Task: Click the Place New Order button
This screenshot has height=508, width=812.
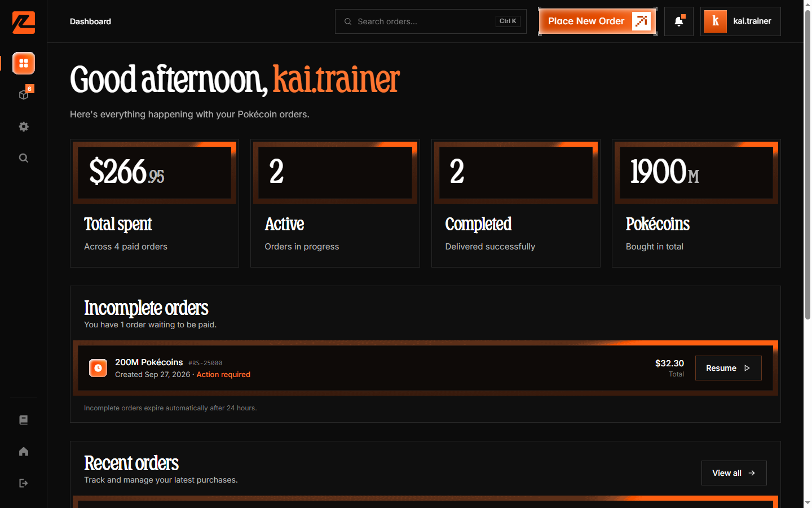Action: 598,21
